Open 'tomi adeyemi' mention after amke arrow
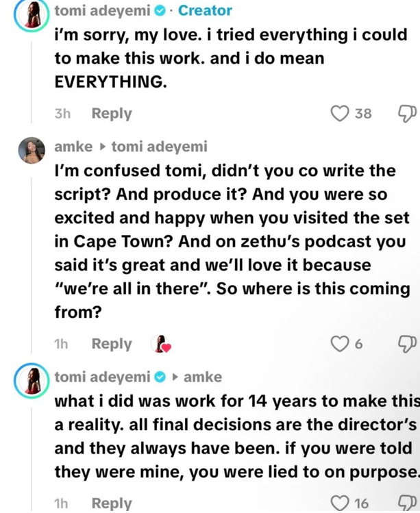This screenshot has height=513, width=420. 160,147
